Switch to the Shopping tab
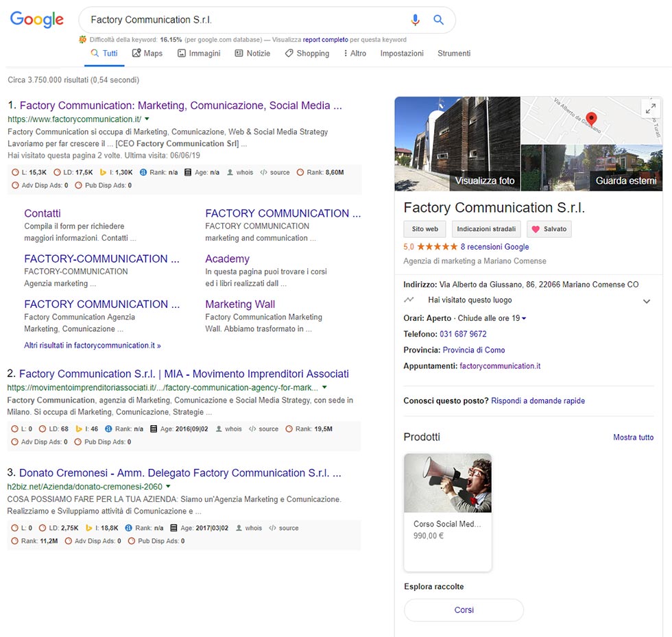672x637 pixels. pyautogui.click(x=307, y=53)
